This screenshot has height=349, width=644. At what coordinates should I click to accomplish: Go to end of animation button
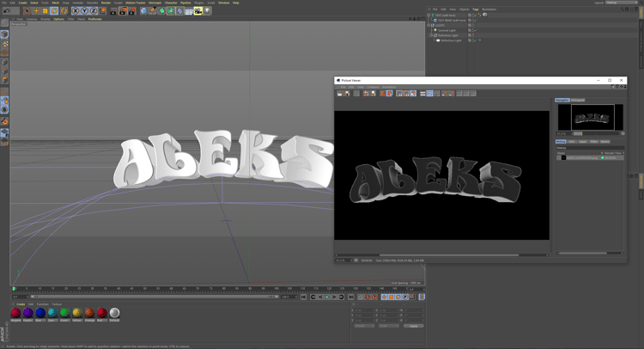tap(350, 297)
